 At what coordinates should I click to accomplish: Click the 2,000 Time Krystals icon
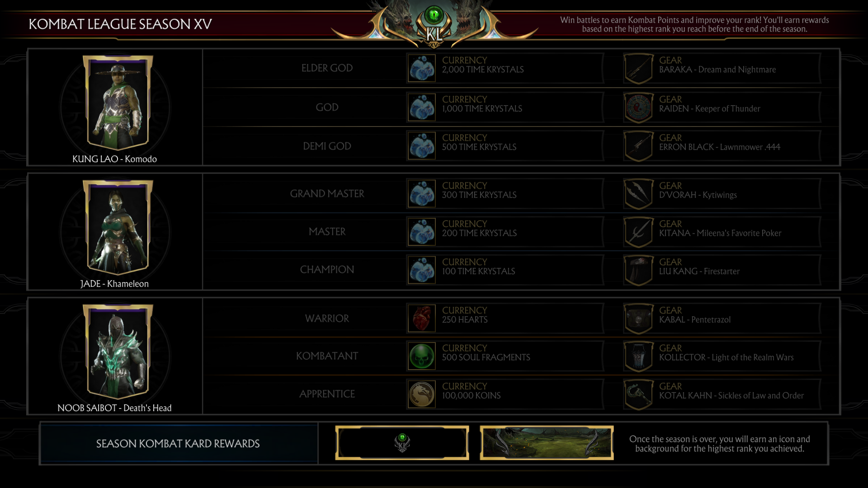[x=421, y=68]
